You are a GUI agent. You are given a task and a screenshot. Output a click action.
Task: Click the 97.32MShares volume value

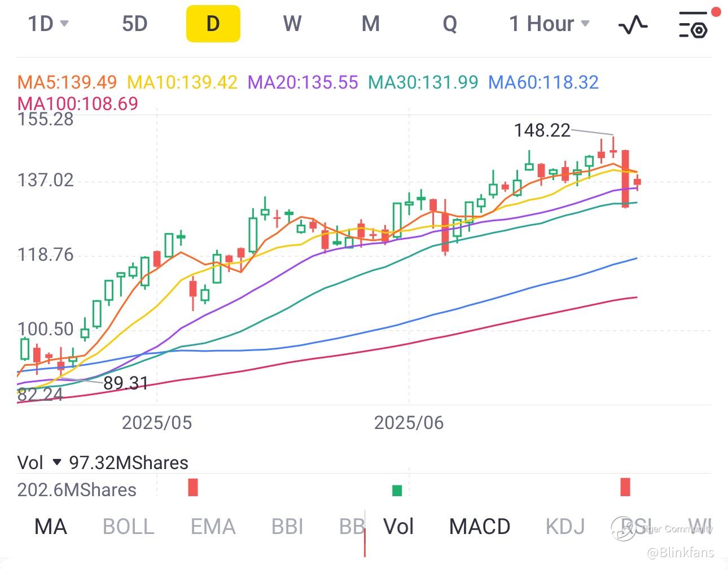[x=129, y=463]
